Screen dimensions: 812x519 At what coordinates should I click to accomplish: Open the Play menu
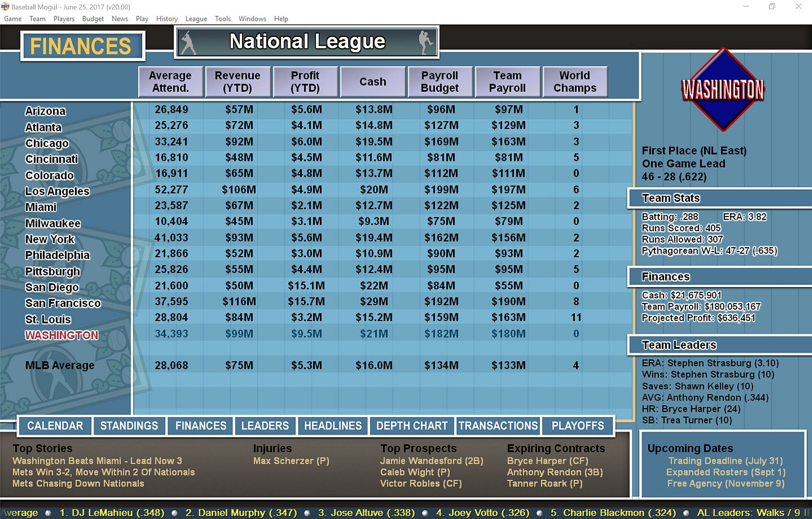click(x=142, y=19)
